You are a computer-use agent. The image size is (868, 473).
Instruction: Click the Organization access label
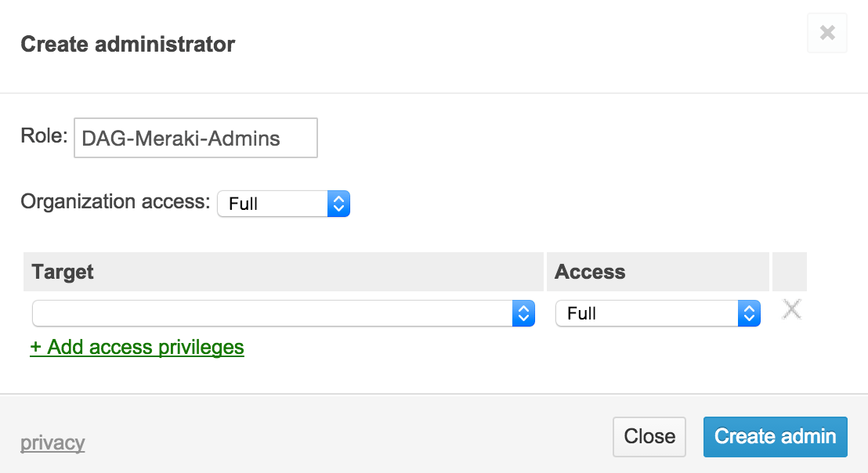click(x=115, y=202)
